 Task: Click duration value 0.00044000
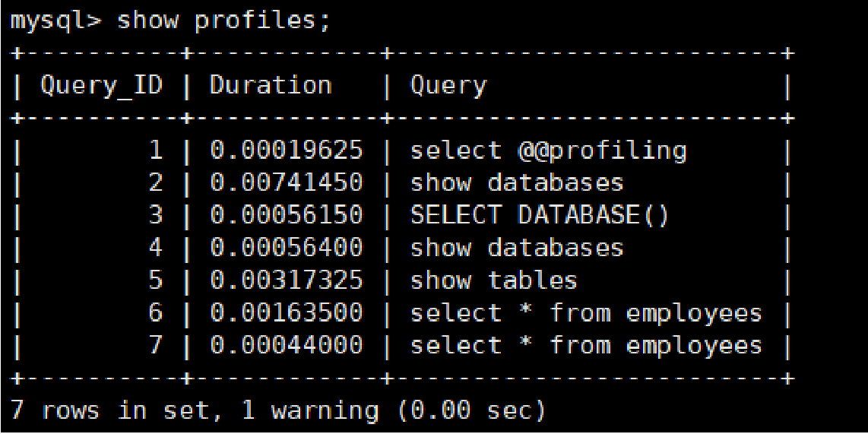click(x=287, y=346)
